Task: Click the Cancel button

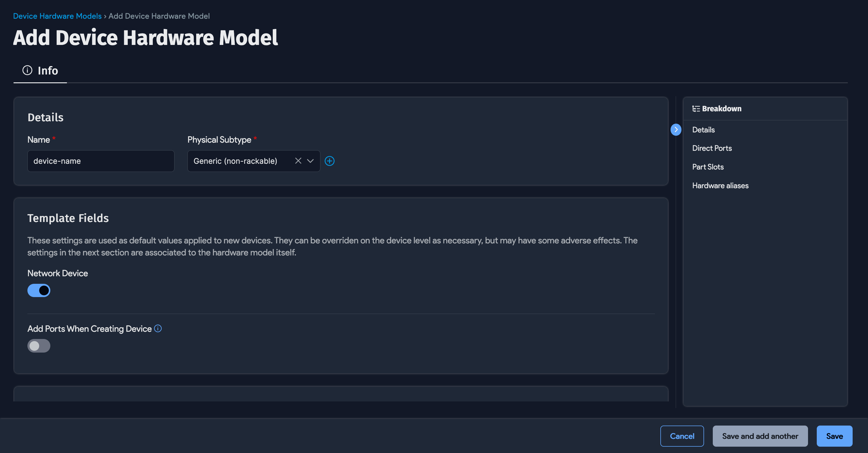Action: (682, 436)
